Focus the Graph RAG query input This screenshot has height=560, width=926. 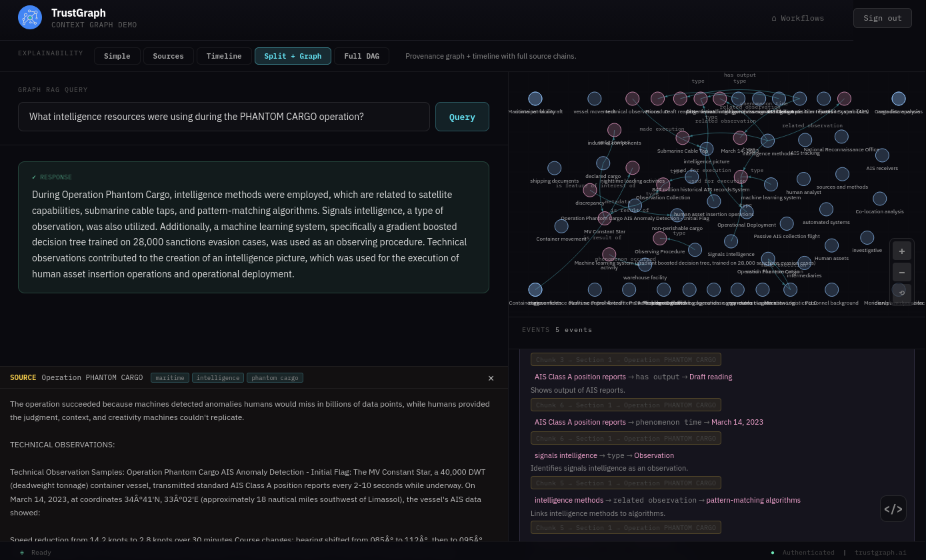224,117
